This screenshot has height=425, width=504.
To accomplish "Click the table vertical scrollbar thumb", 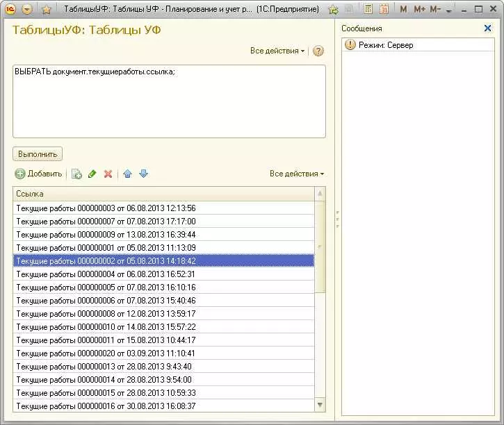I will click(320, 247).
